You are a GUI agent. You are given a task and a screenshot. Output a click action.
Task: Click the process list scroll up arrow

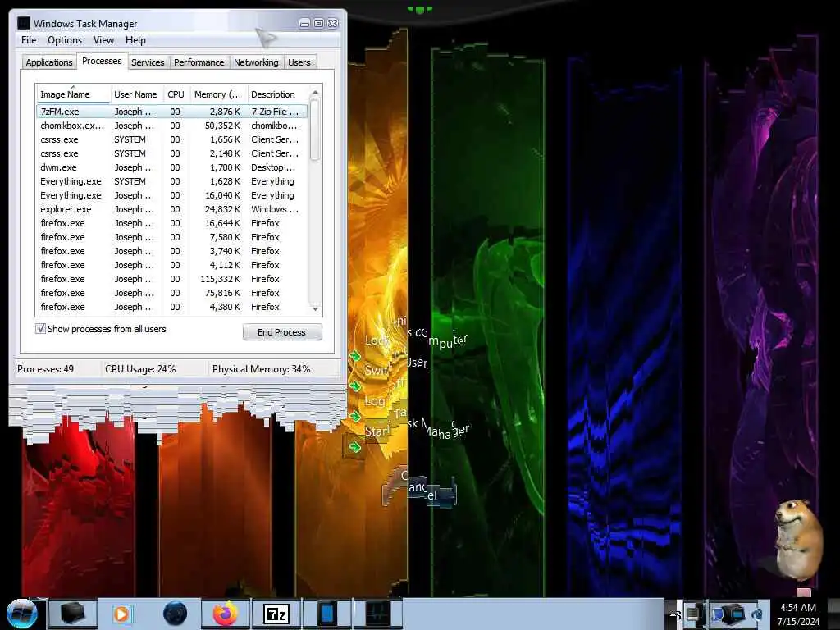[315, 93]
